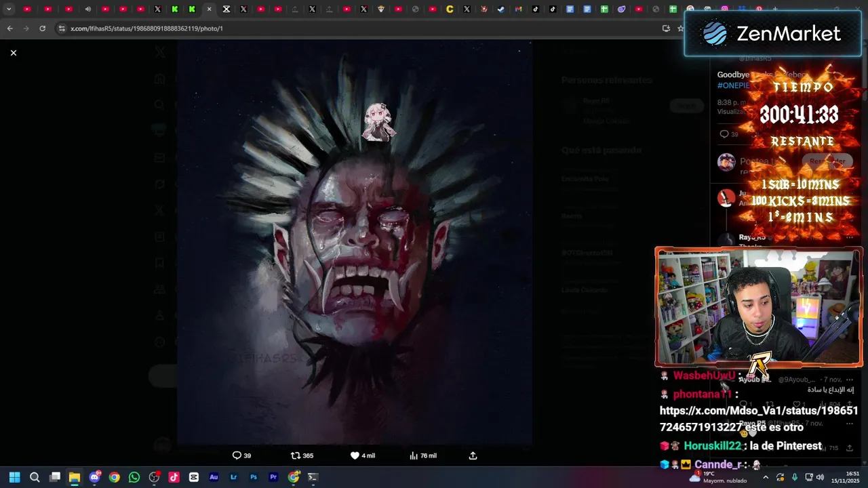Screen dimensions: 868x488
Task: Open the tab search dropdown arrow
Action: pyautogui.click(x=9, y=9)
